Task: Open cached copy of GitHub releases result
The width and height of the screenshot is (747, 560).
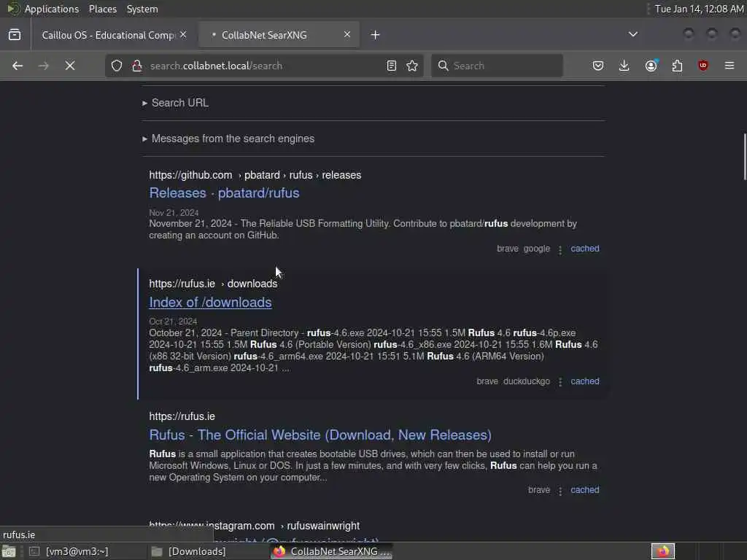Action: (585, 249)
